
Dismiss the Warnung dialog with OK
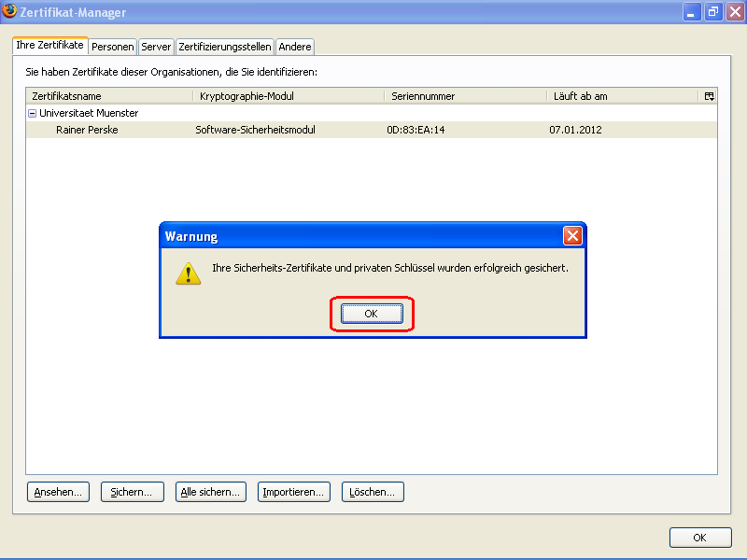point(371,314)
